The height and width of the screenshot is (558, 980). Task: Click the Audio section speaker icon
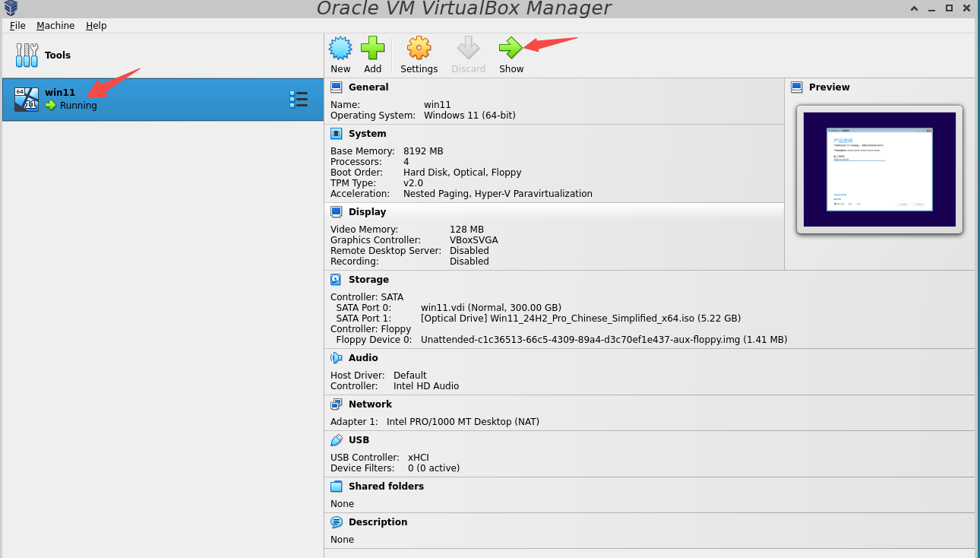337,358
